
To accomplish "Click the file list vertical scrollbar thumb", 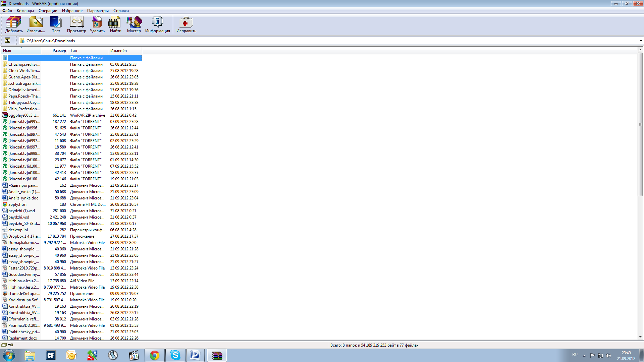I will (x=640, y=124).
